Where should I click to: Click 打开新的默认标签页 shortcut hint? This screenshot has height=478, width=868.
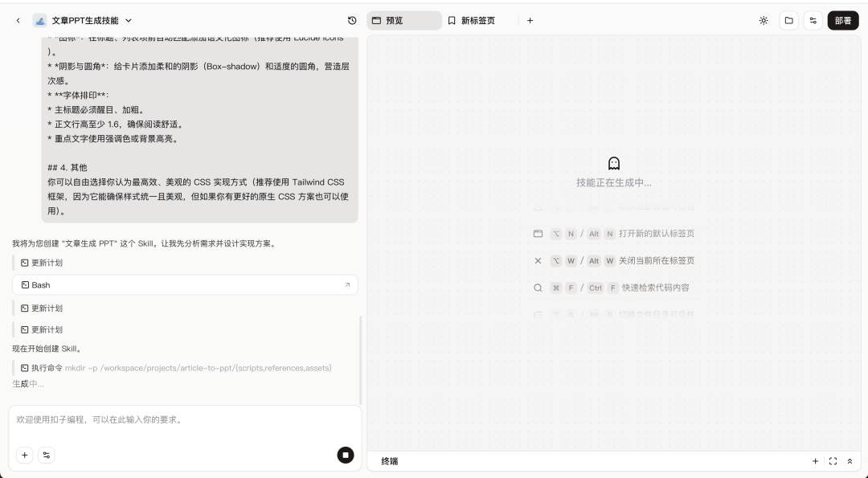pyautogui.click(x=657, y=234)
